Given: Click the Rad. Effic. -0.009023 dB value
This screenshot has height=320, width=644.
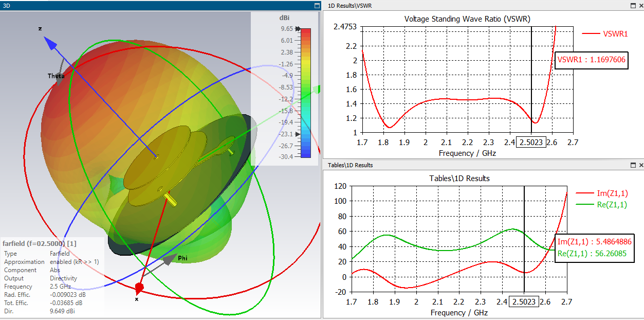Looking at the screenshot, I should (x=68, y=295).
